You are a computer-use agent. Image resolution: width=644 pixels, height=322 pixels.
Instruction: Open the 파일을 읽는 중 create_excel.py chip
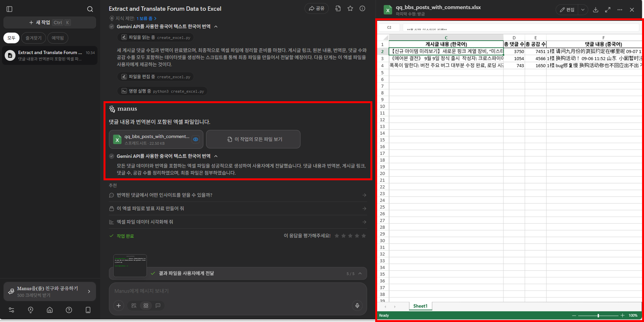(x=156, y=38)
